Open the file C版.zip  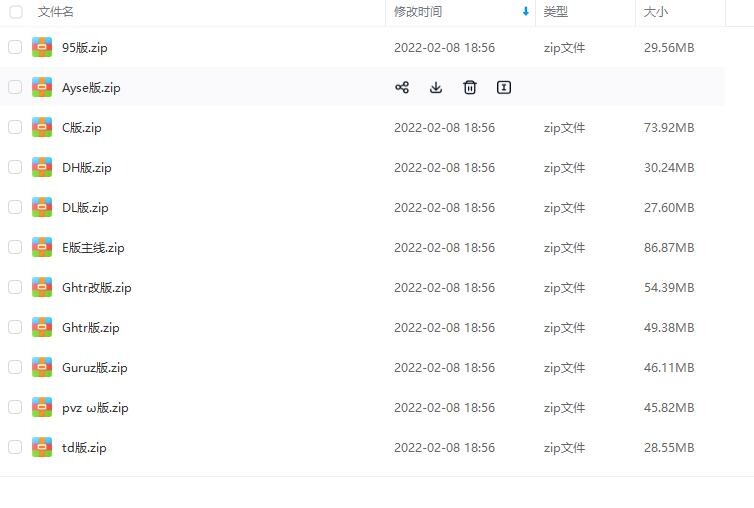coord(82,127)
